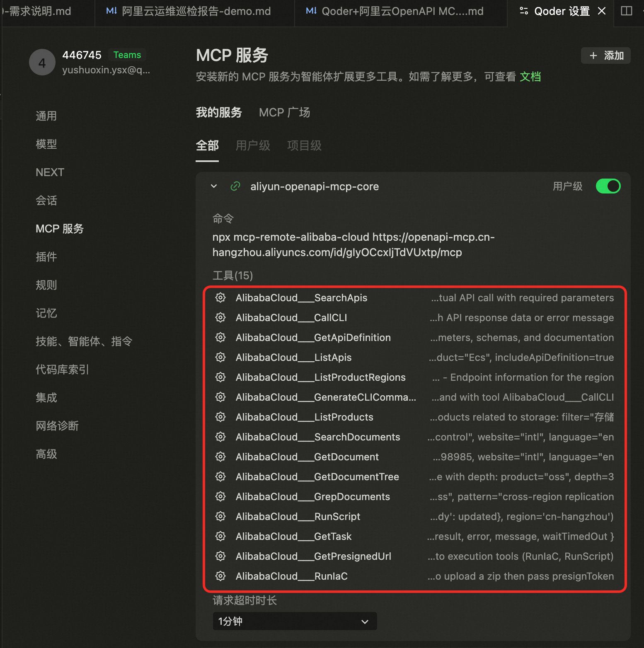Click the aliyun-openapi-mcp-core service name
Viewport: 644px width, 648px height.
coord(315,186)
